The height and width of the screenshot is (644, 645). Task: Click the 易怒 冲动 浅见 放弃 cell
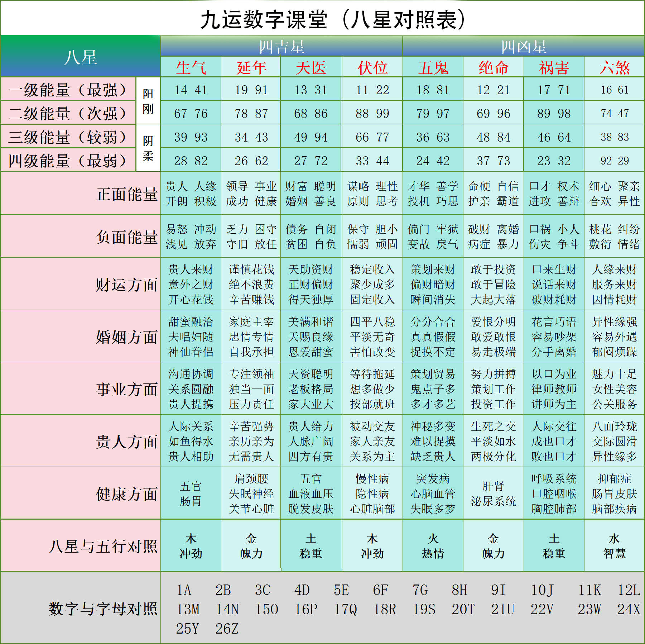point(191,236)
